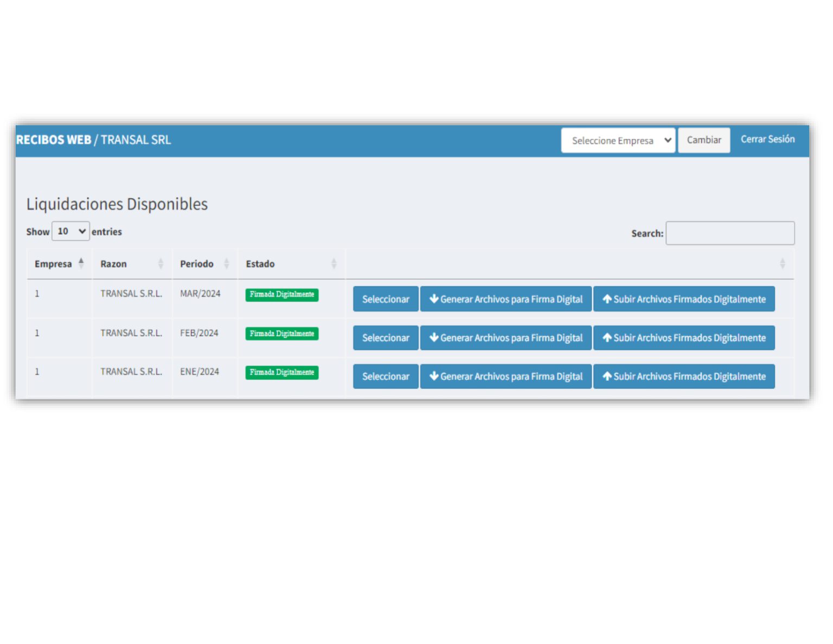Click the upload icon on MAR/2024 Subir Archivos button
833x644 pixels.
(607, 299)
